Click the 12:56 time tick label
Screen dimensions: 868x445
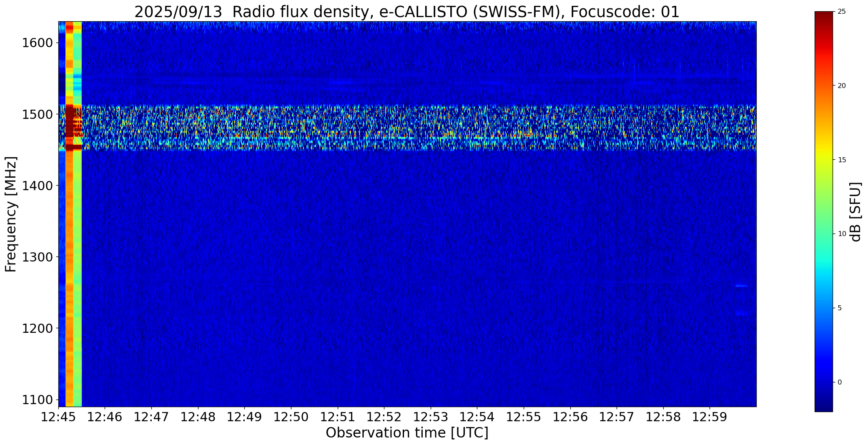tap(570, 417)
